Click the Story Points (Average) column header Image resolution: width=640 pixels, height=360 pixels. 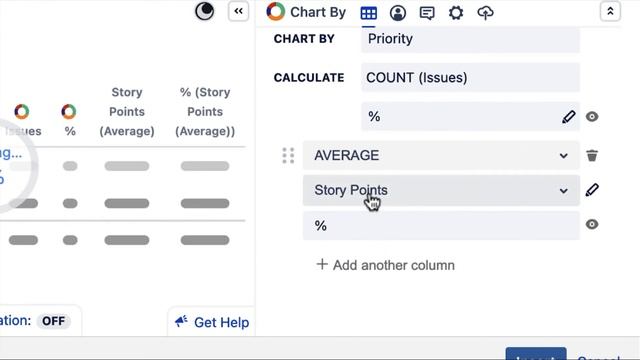coord(127,111)
